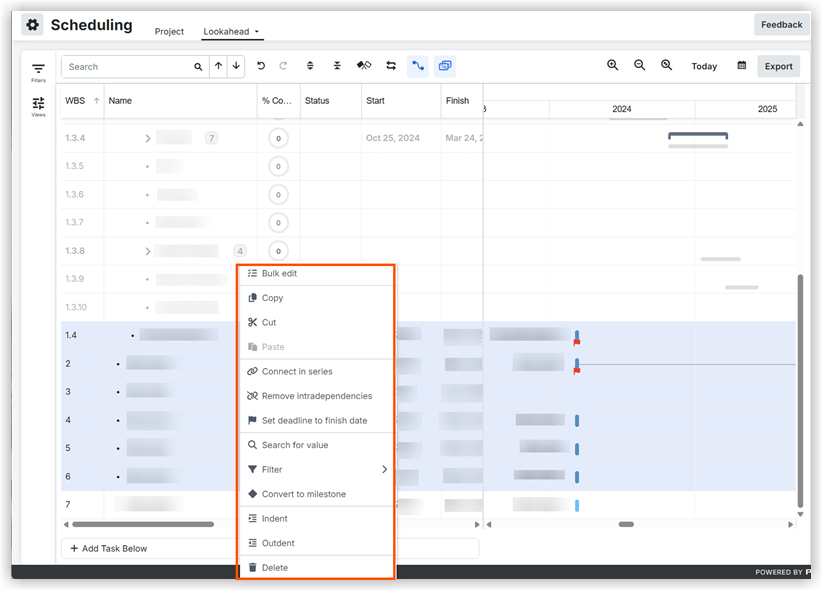The height and width of the screenshot is (592, 823).
Task: Choose Set deadline to finish date
Action: coord(316,420)
